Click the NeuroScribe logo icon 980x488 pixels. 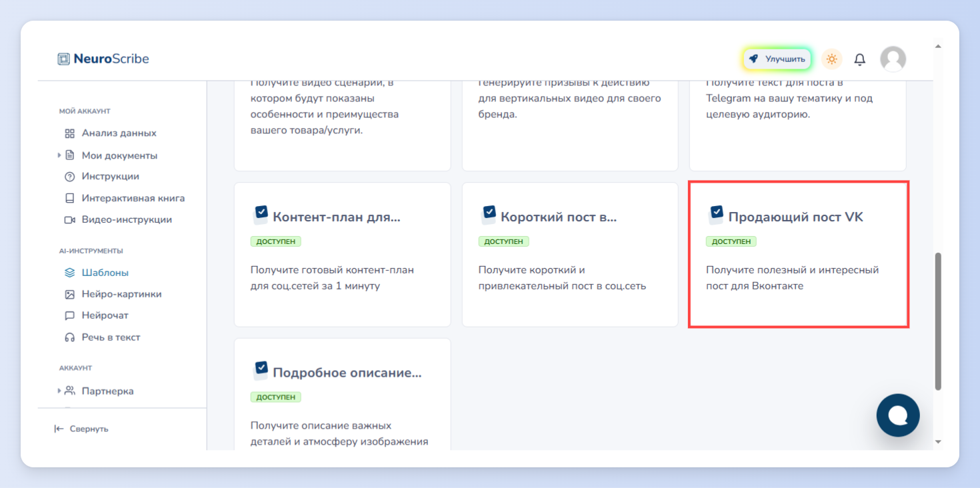click(x=63, y=59)
